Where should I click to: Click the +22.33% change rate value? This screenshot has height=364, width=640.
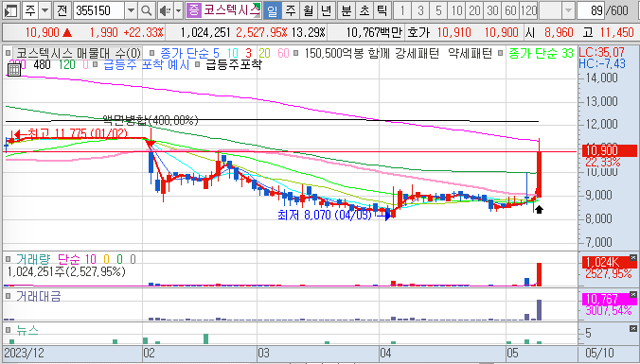point(143,32)
